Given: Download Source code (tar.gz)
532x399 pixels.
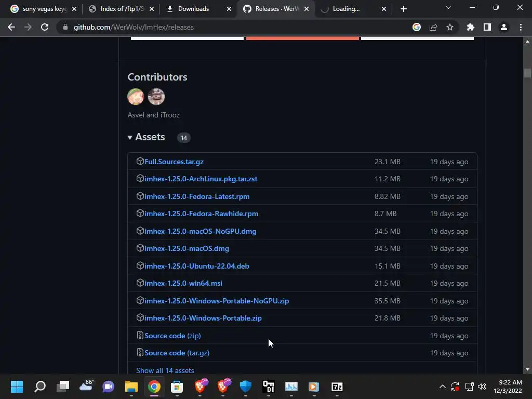Looking at the screenshot, I should click(177, 353).
